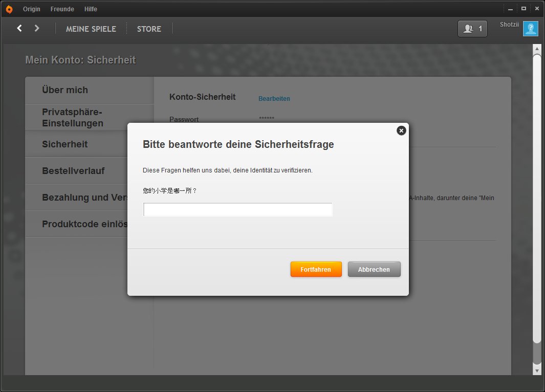Image resolution: width=545 pixels, height=392 pixels.
Task: Click the vertical scrollbar track
Action: (537, 353)
